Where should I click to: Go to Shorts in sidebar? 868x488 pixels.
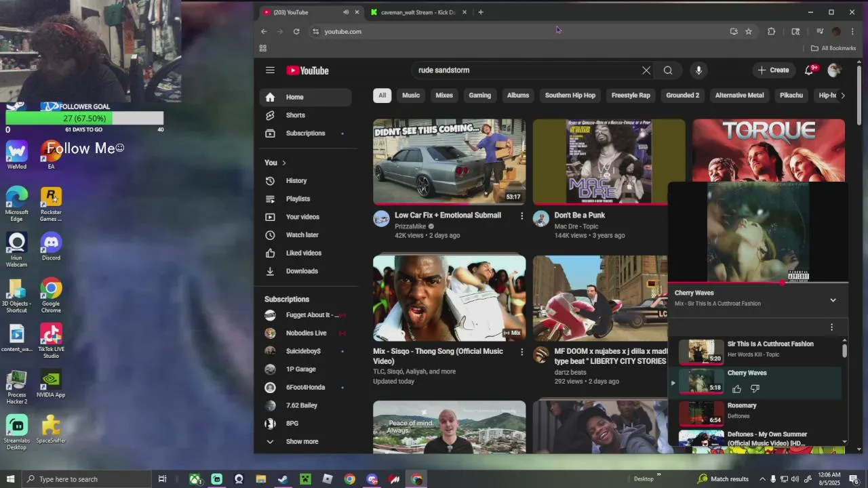pos(305,115)
